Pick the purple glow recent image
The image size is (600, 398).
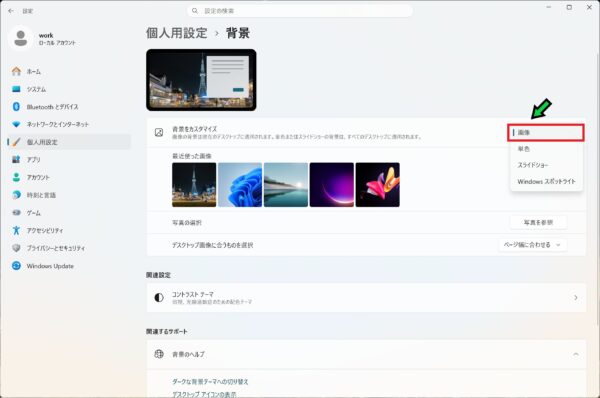pos(332,185)
